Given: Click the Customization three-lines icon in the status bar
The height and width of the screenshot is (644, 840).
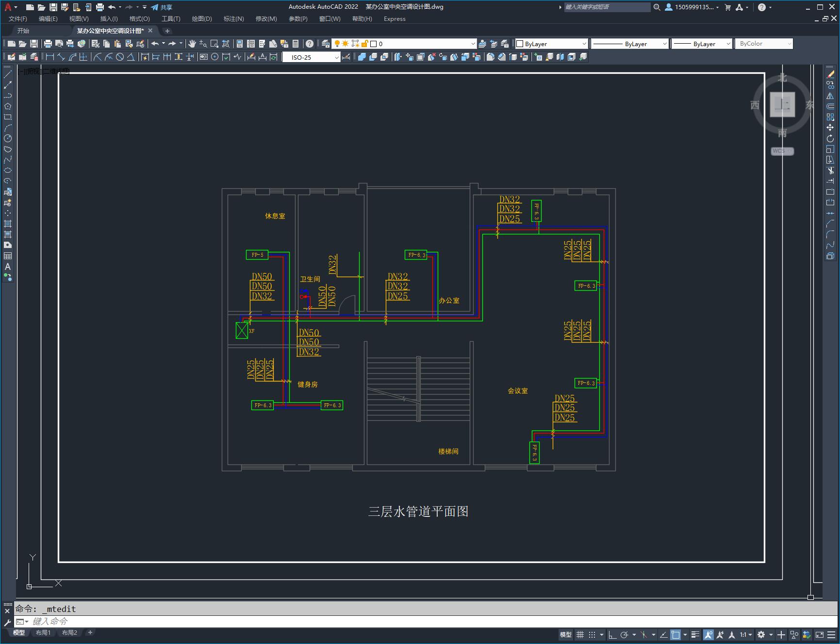Looking at the screenshot, I should click(831, 634).
